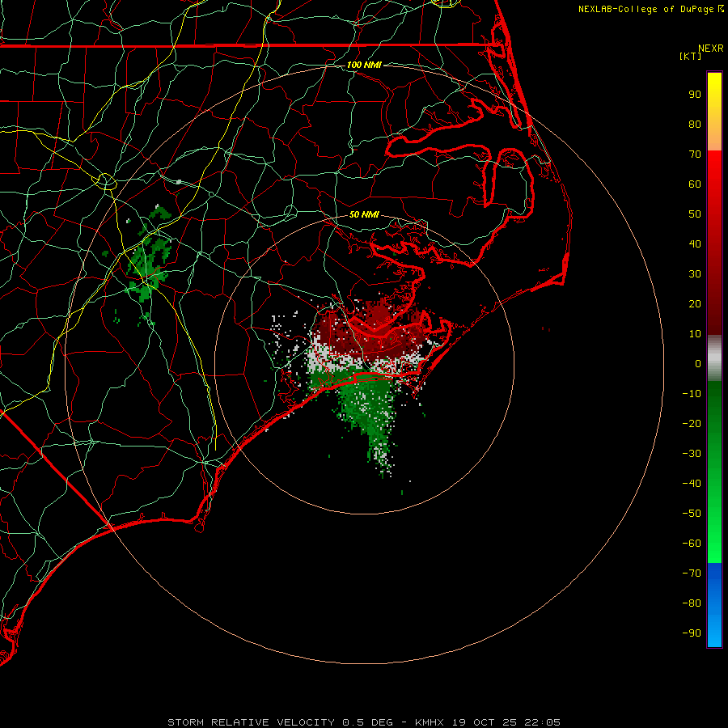The height and width of the screenshot is (728, 728).
Task: Click the "19 OCT 25" date in the caption
Action: (x=485, y=722)
